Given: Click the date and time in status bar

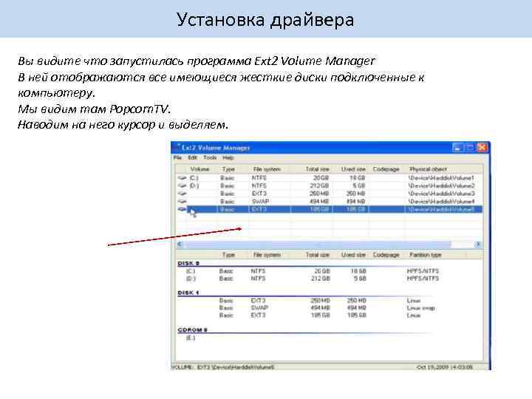Looking at the screenshot, I should pyautogui.click(x=445, y=367).
